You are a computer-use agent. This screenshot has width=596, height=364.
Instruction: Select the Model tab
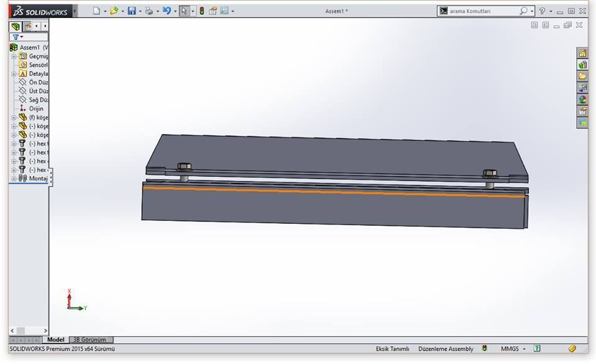(x=56, y=340)
